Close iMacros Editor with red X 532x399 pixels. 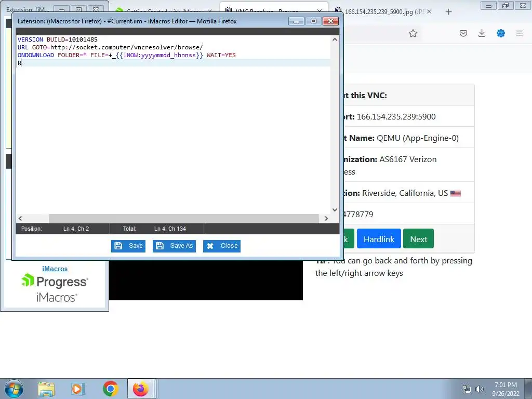[x=330, y=21]
